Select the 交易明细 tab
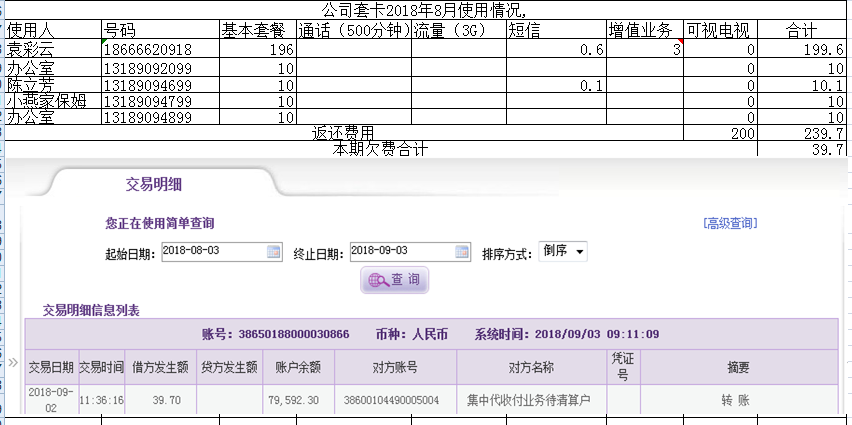Screen dimensions: 852x425 click(x=153, y=185)
